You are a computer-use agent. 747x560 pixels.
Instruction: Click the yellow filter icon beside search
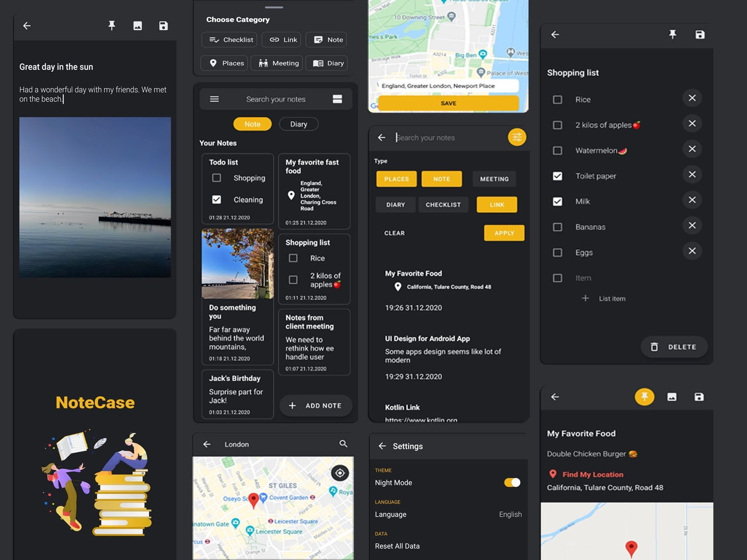pos(517,137)
